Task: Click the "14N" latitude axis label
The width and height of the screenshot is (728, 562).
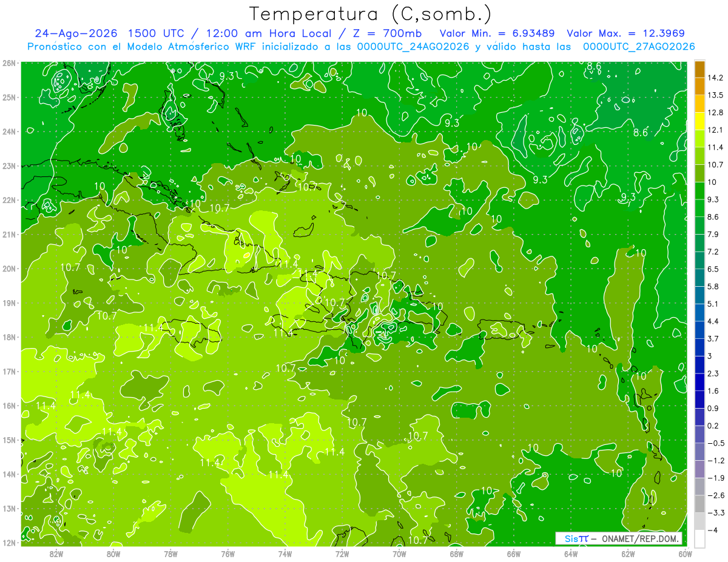Action: [x=9, y=474]
